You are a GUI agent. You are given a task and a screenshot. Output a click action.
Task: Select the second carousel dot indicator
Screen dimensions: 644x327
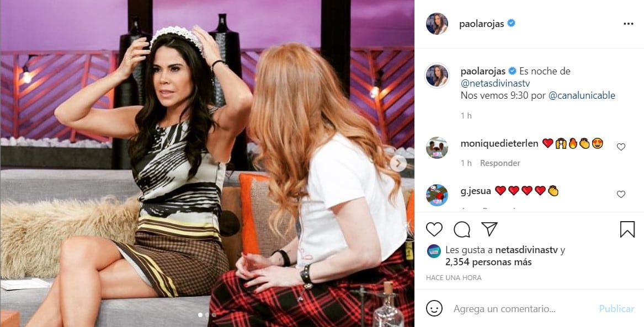click(x=206, y=315)
